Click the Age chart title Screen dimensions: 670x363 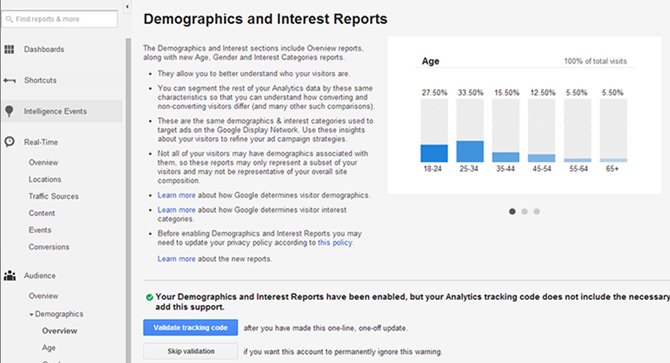(430, 61)
